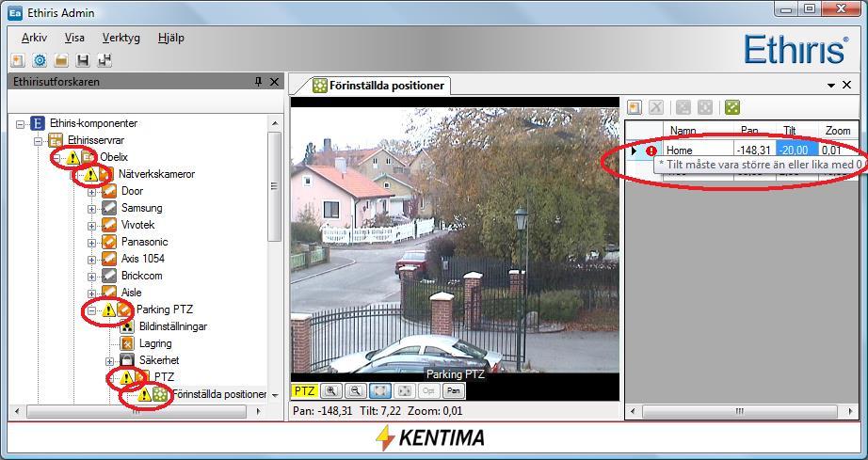The image size is (868, 460).
Task: Click the PTZ zoom in magnifier button
Action: [331, 391]
